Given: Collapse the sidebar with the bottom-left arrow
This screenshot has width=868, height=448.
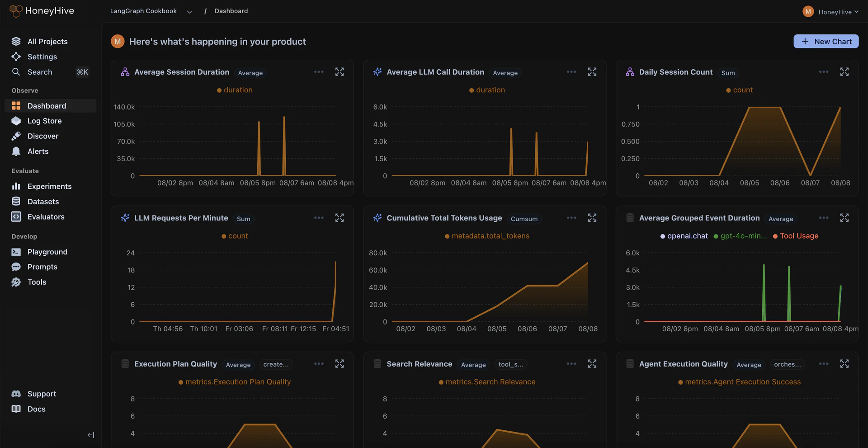Looking at the screenshot, I should pos(90,434).
